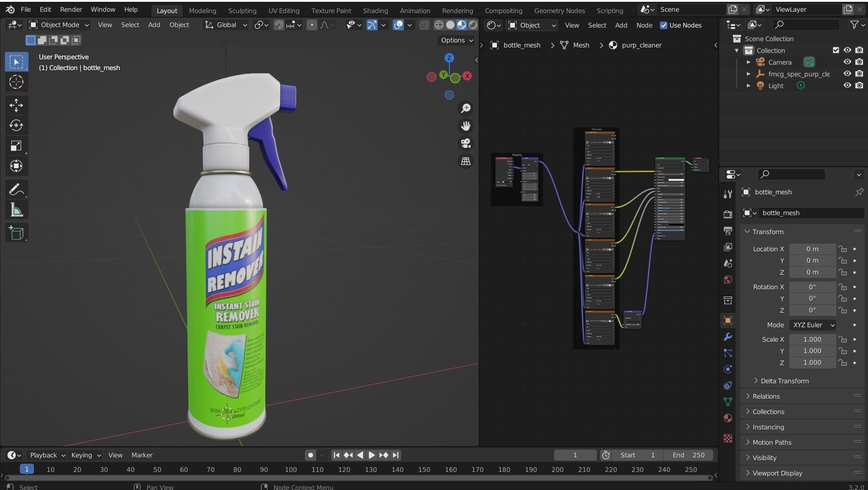
Task: Open the Texture properties tab
Action: 728,438
